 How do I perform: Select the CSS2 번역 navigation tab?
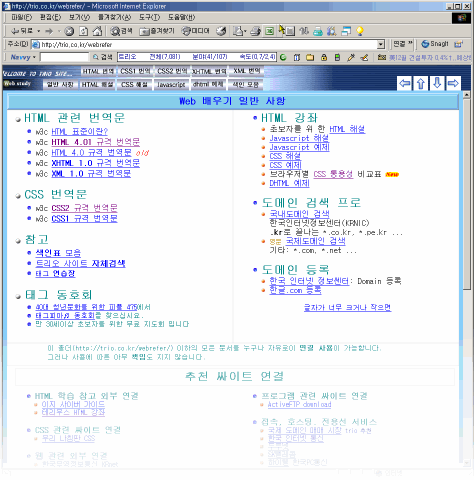click(x=172, y=71)
